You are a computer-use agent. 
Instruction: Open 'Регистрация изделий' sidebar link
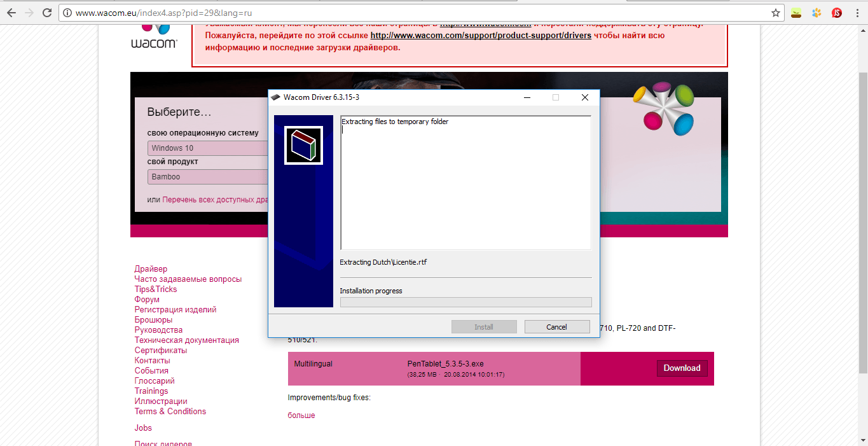pos(176,310)
